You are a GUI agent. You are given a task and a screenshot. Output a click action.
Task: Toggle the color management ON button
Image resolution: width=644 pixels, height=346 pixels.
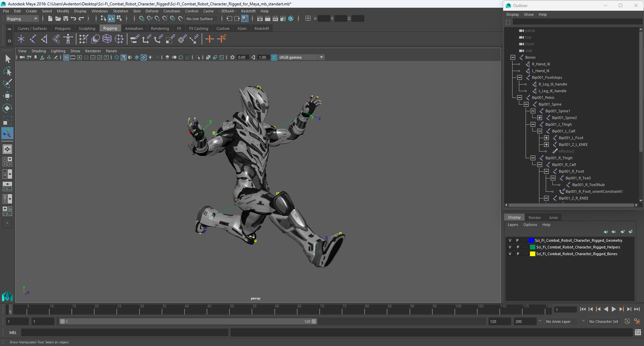pos(274,57)
